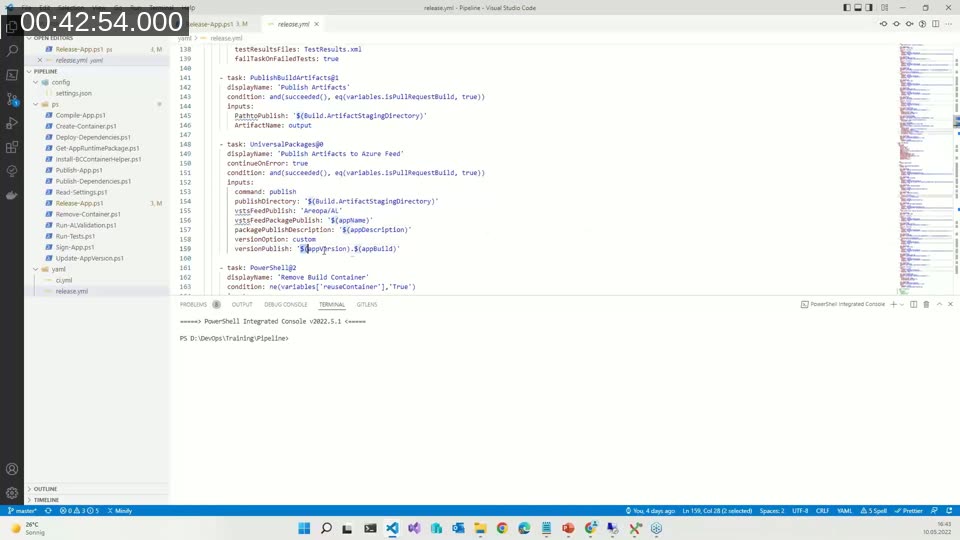The image size is (960, 540).
Task: Click Customize Layout icon in title bar
Action: 885,7
